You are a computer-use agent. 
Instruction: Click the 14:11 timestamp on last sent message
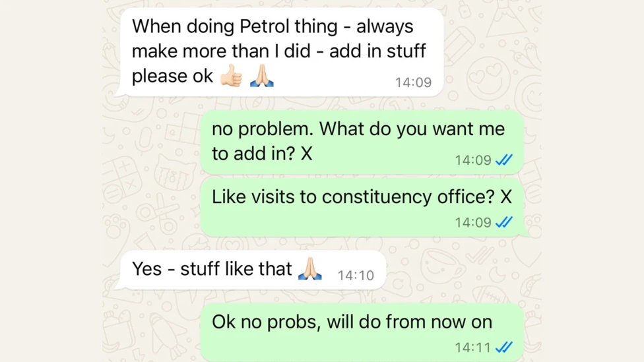click(x=472, y=347)
